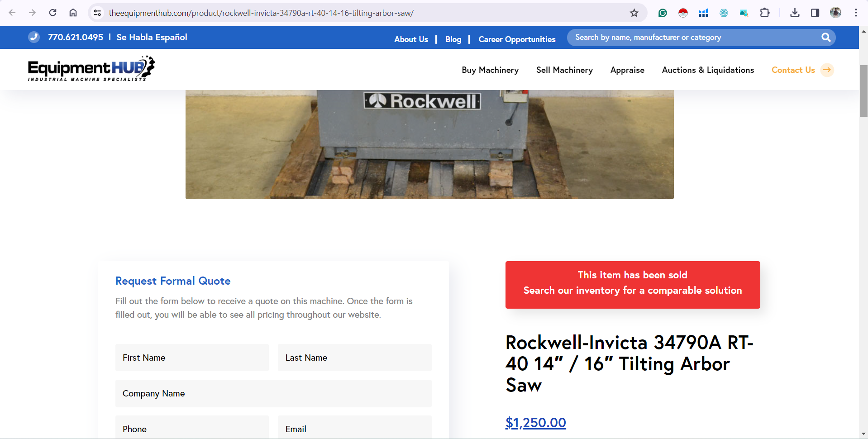Click the EquipmentHUB logo
868x439 pixels.
point(91,68)
